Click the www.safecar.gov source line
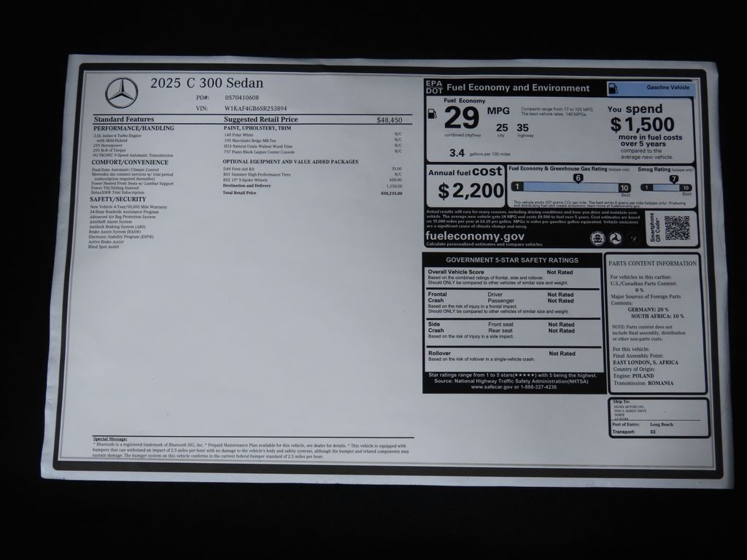The height and width of the screenshot is (560, 747). (514, 387)
